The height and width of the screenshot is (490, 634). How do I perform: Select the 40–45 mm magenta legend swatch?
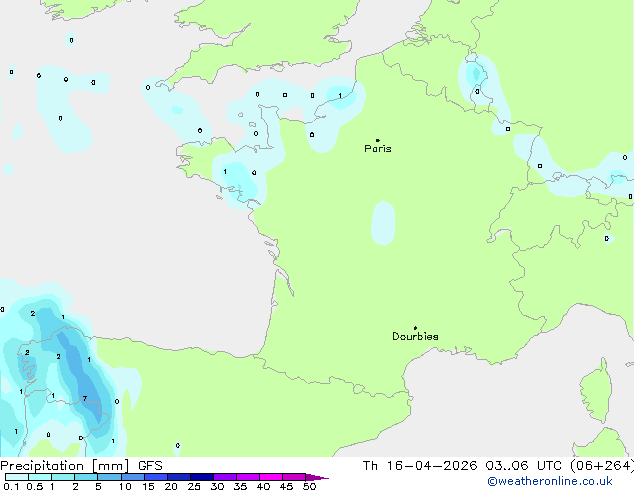pos(271,477)
